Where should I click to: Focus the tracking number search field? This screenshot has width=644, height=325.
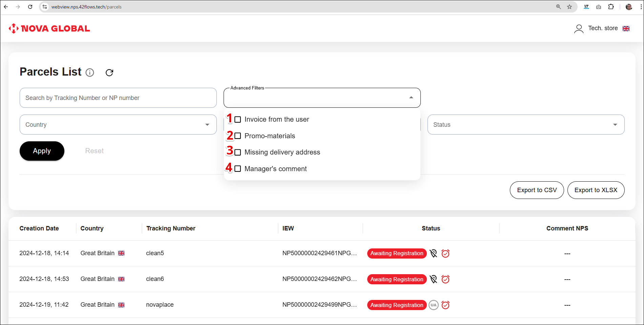coord(118,98)
